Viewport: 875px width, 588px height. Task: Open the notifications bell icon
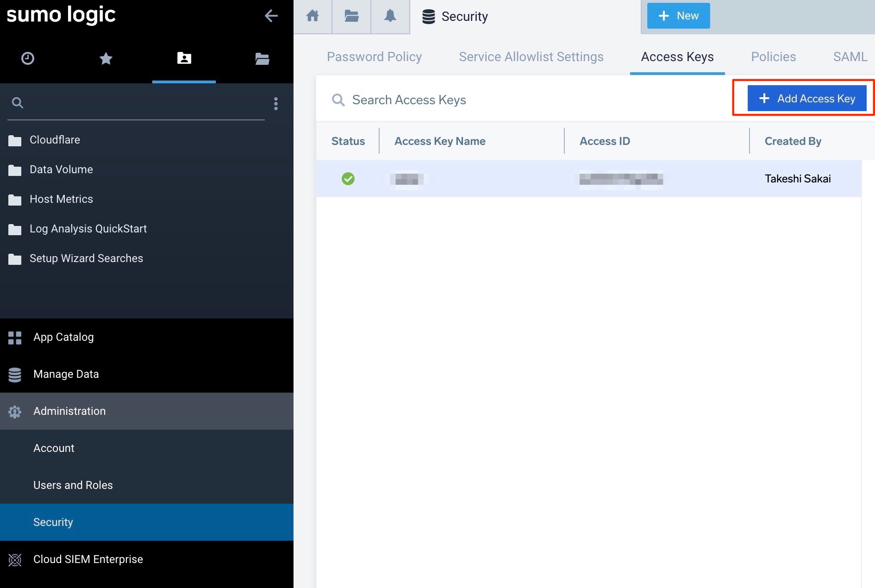tap(390, 16)
